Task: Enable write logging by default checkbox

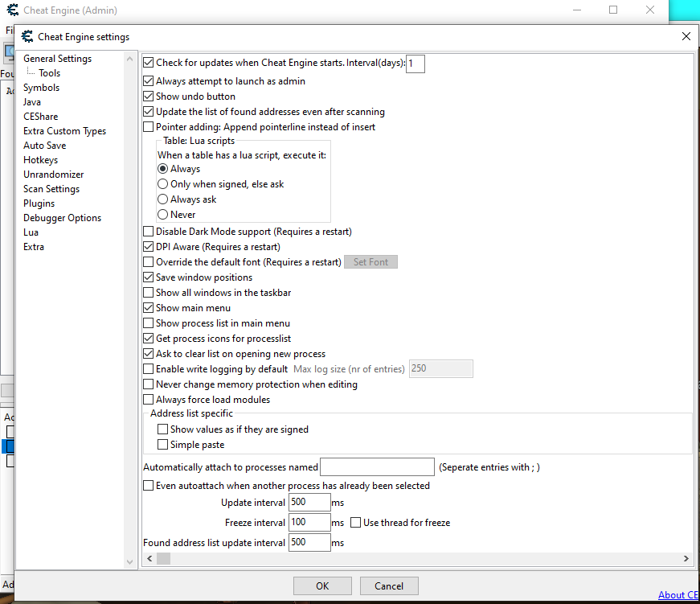Action: pyautogui.click(x=148, y=369)
